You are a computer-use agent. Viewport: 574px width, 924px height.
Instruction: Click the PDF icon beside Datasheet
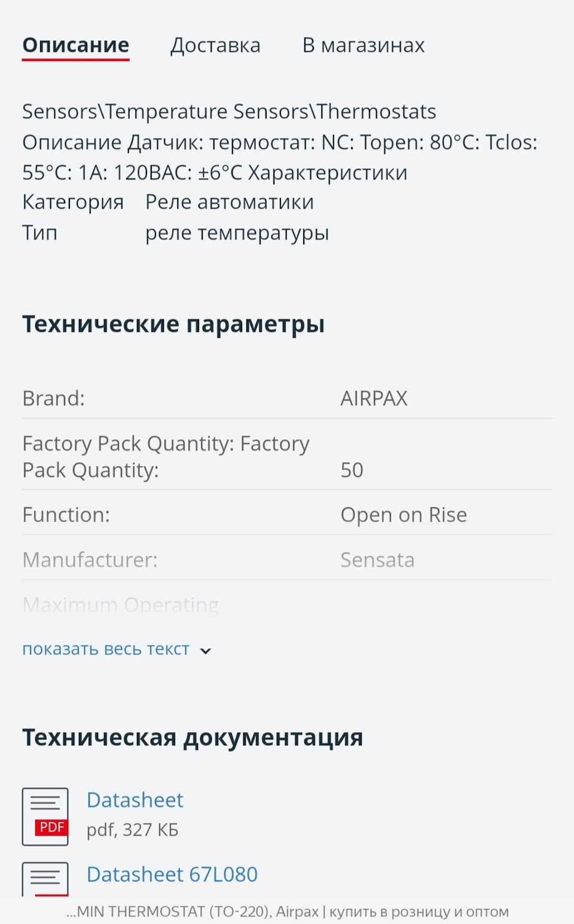[x=45, y=816]
